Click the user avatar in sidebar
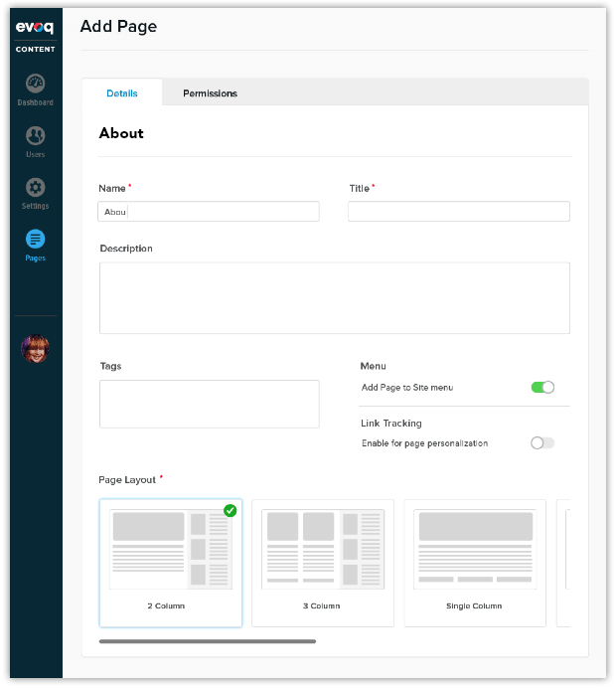This screenshot has height=688, width=616. 35,348
